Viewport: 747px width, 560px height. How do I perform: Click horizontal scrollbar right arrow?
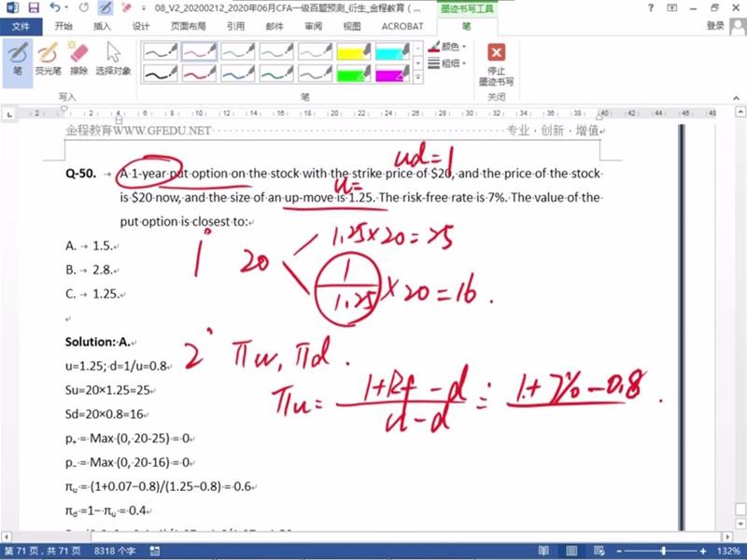pos(727,538)
